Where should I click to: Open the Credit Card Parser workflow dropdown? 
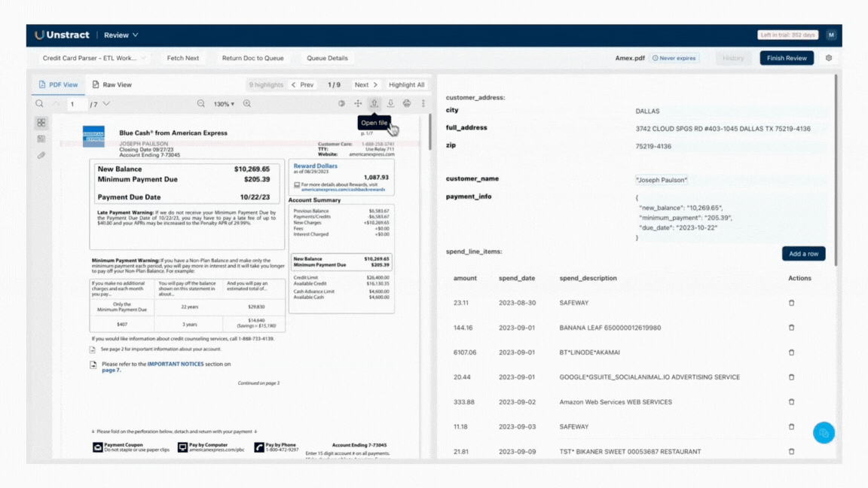tap(94, 58)
